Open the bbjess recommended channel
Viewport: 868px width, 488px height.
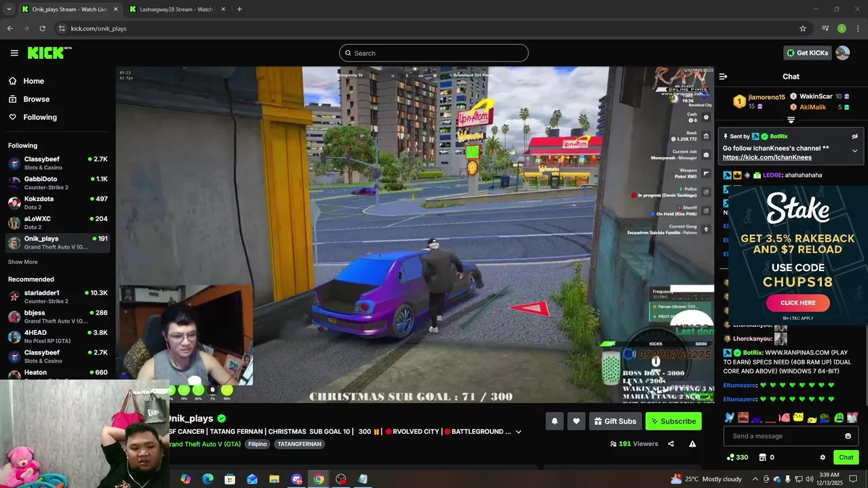click(x=58, y=317)
